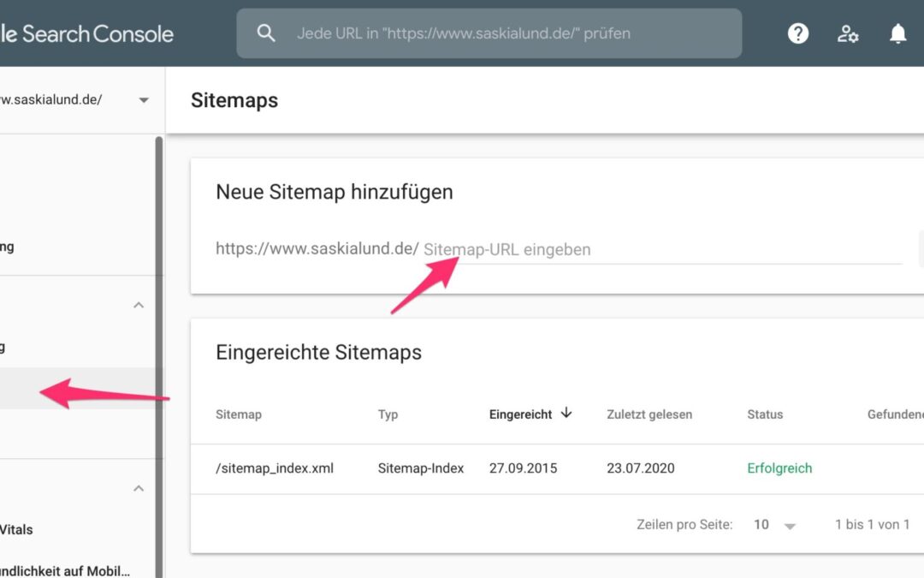Collapse the sidebar section above the highlighted item
Viewport: 924px width, 578px height.
[x=139, y=306]
